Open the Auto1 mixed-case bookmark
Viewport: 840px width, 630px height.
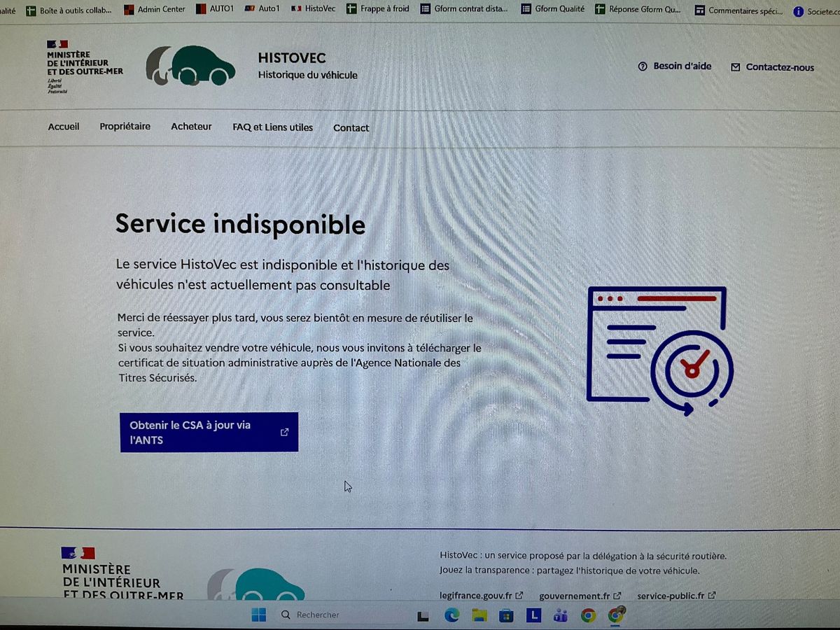pyautogui.click(x=262, y=9)
